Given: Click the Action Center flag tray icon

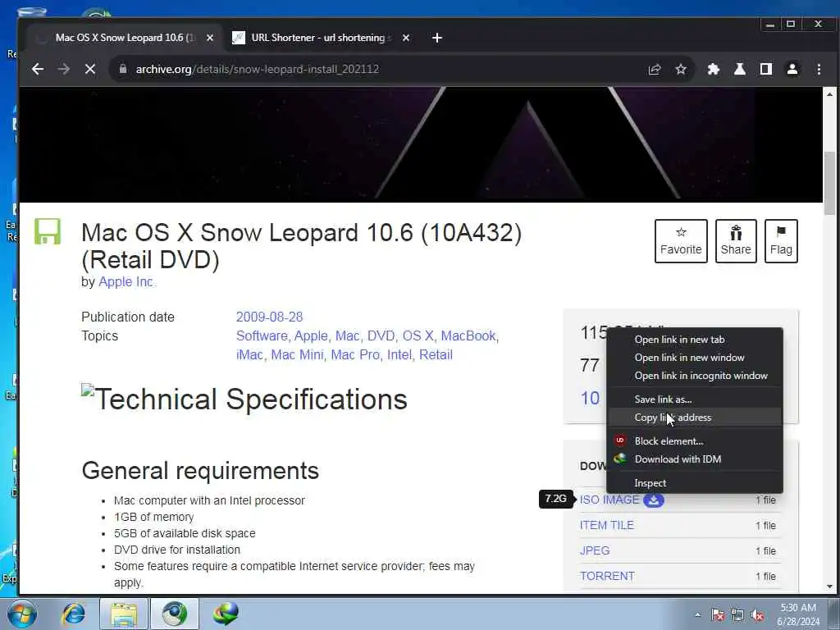Looking at the screenshot, I should click(x=718, y=615).
